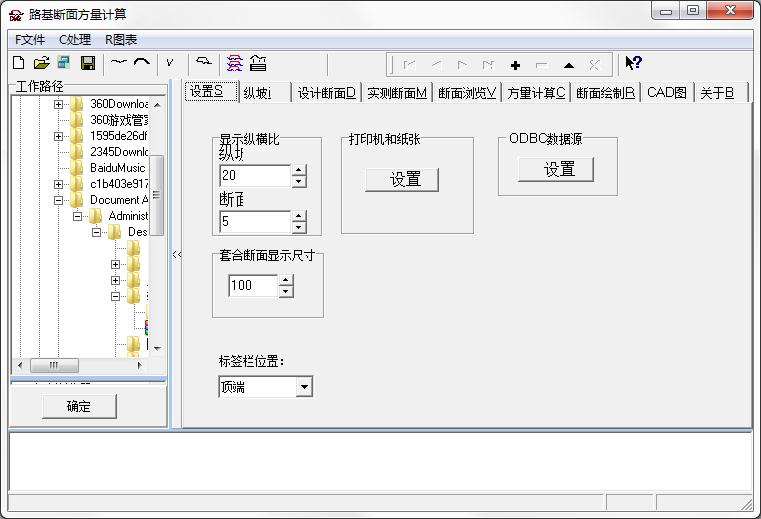761x519 pixels.
Task: Go to next record navigator arrow
Action: click(462, 64)
